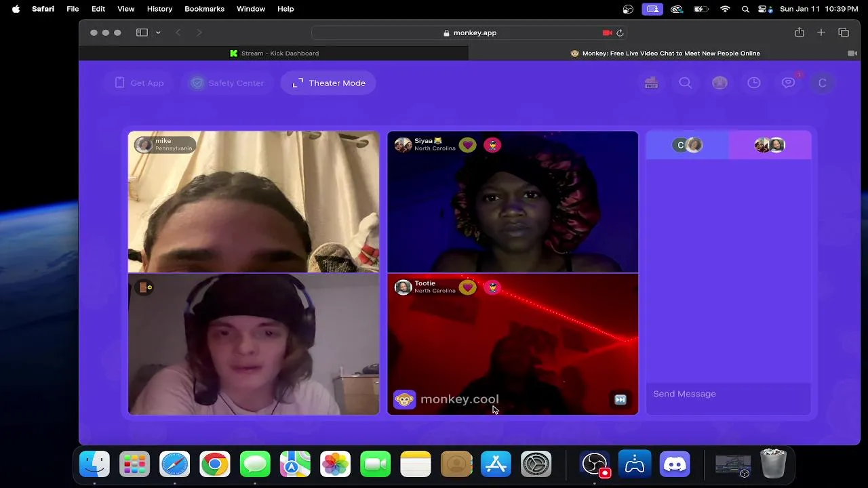Open the Get App button

click(139, 83)
